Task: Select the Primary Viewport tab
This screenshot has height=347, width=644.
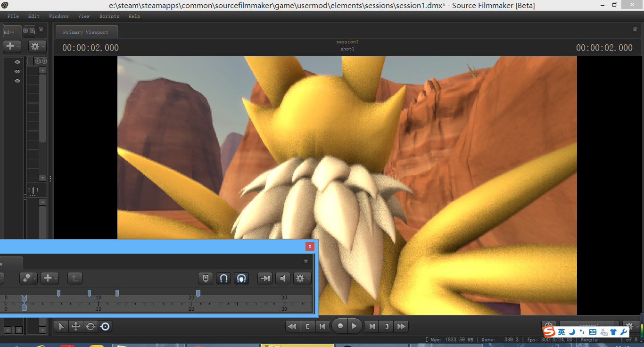Action: [x=86, y=32]
